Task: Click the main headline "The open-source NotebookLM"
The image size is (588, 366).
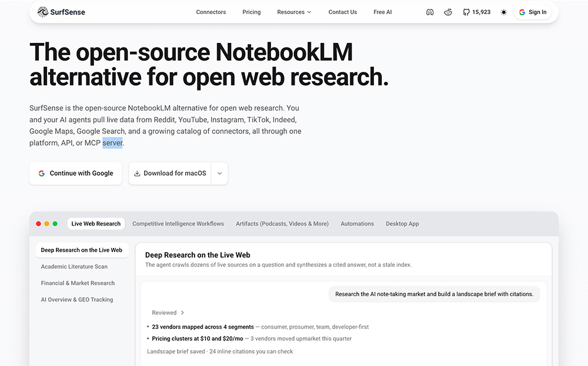Action: [191, 52]
